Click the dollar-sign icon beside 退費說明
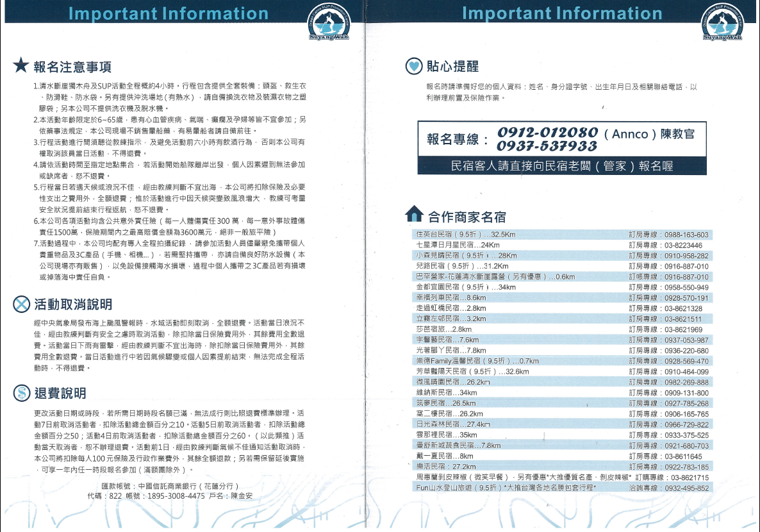This screenshot has height=532, width=760. (21, 393)
